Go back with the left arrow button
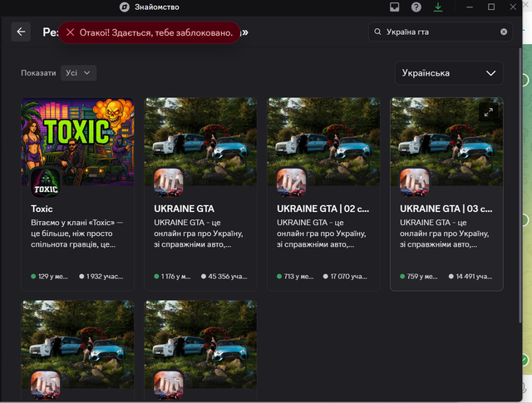 21,32
